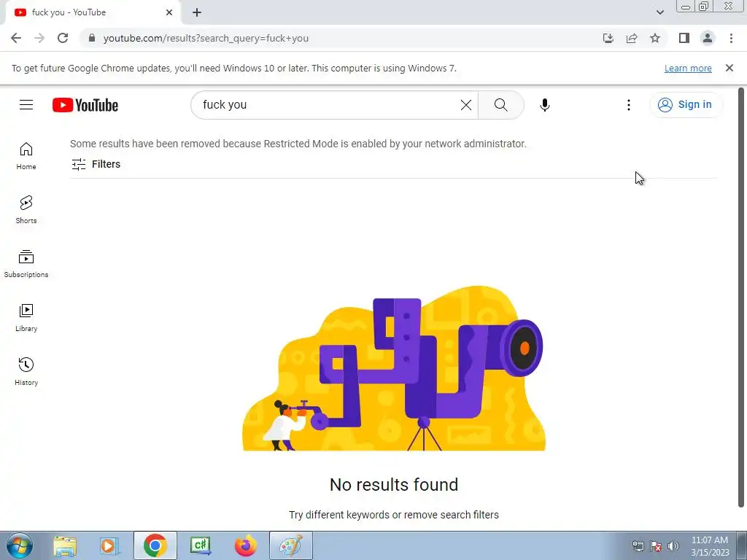Open the Windows Start menu
747x560 pixels.
pos(19,545)
